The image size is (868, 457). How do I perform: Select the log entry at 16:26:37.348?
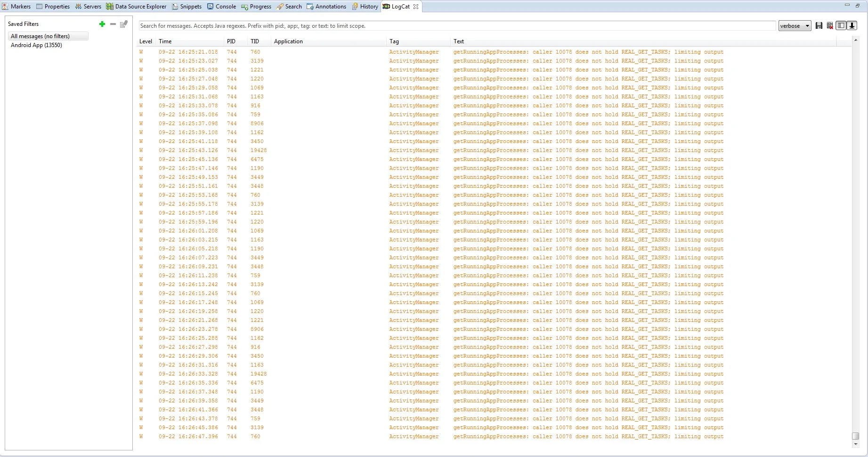click(494, 392)
